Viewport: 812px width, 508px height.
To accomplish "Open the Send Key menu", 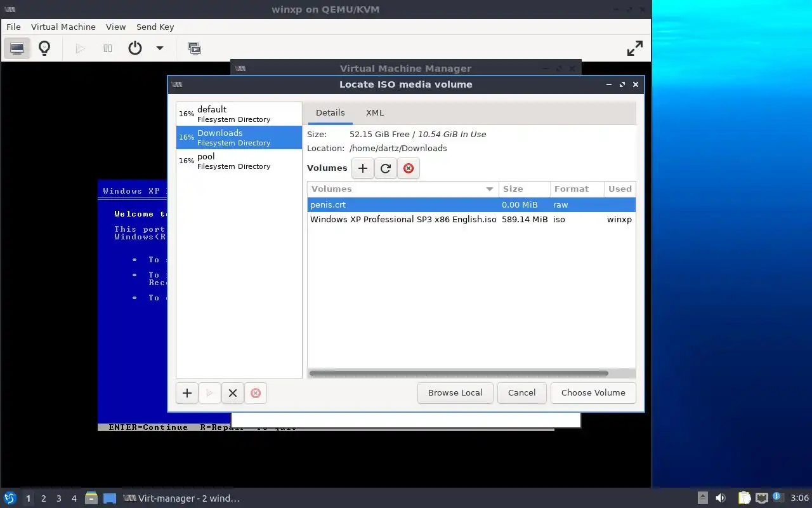I will (x=155, y=27).
